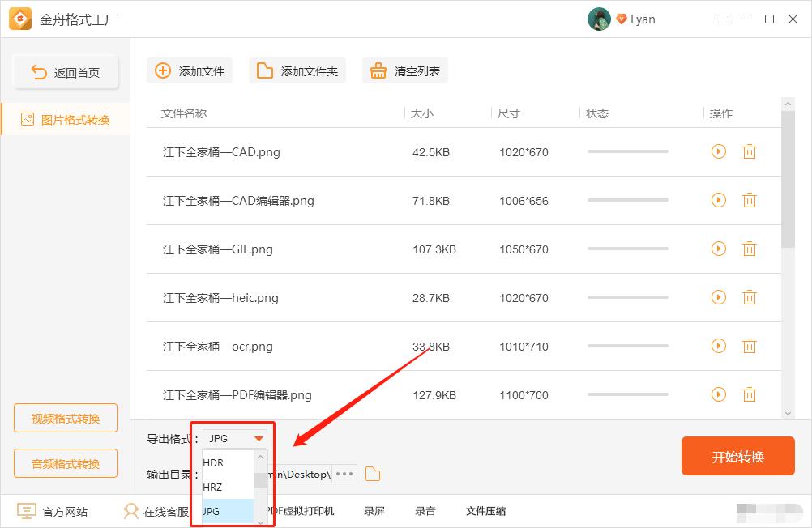
Task: Click size value 107.3KB
Action: coord(434,249)
